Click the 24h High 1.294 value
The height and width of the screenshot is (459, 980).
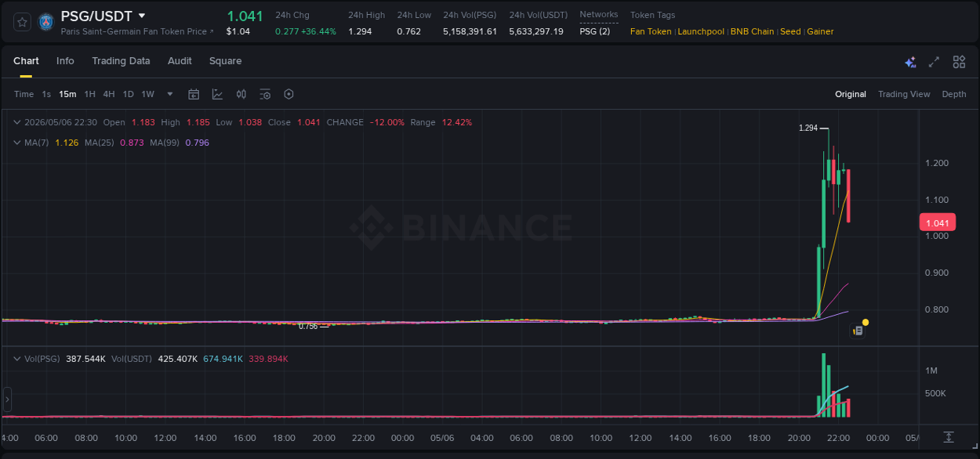point(360,31)
